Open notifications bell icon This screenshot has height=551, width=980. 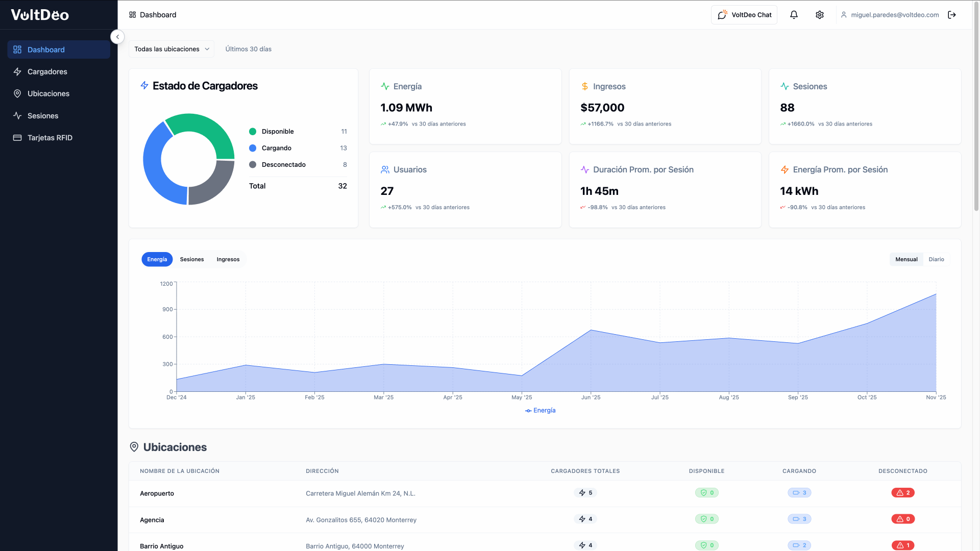794,15
